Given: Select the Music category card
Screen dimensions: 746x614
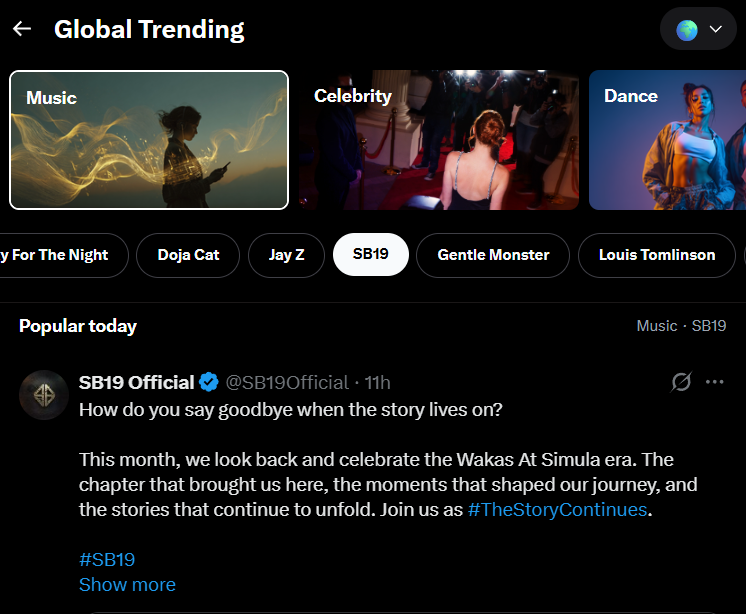Looking at the screenshot, I should (x=149, y=140).
